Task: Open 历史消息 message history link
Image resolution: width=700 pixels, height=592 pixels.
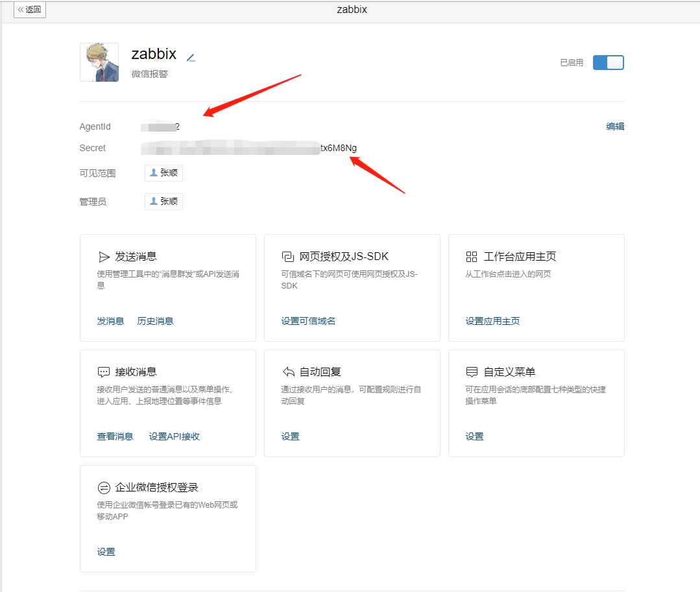Action: coord(155,321)
